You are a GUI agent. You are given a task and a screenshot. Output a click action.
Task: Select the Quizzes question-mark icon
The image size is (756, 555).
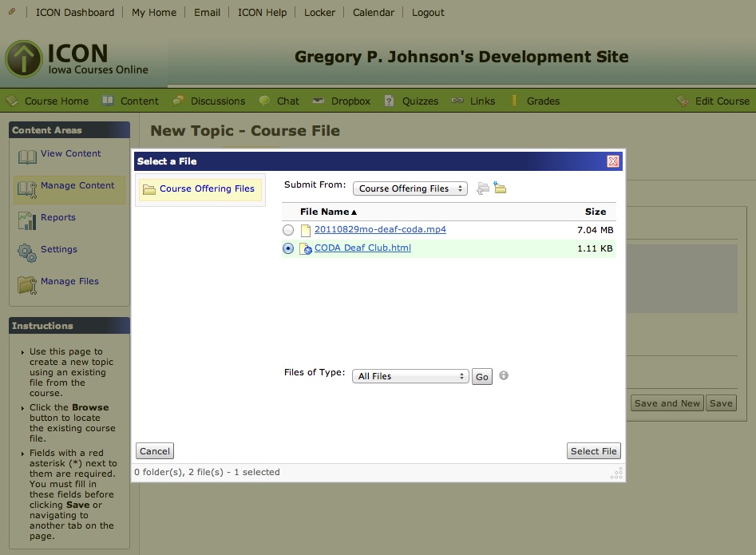389,101
